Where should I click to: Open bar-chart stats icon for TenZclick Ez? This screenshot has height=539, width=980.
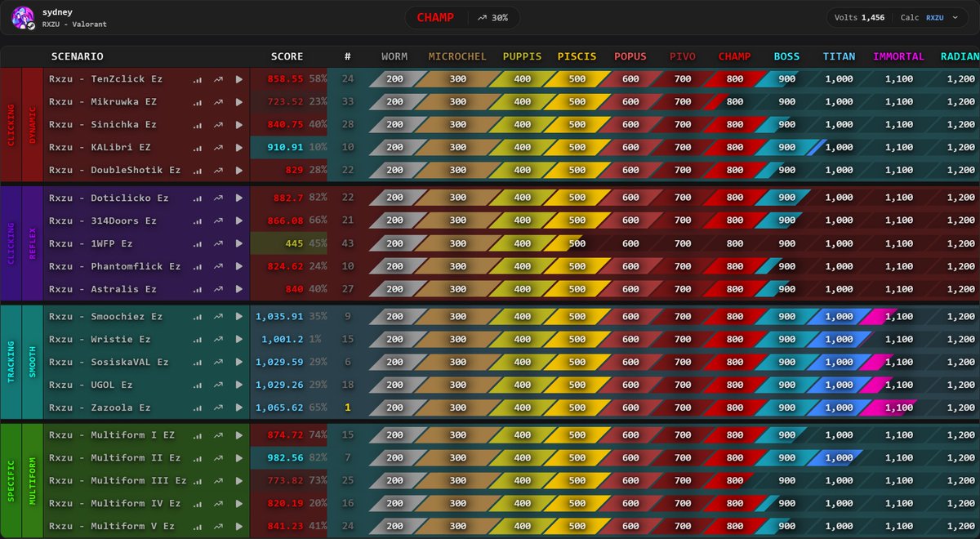(198, 79)
